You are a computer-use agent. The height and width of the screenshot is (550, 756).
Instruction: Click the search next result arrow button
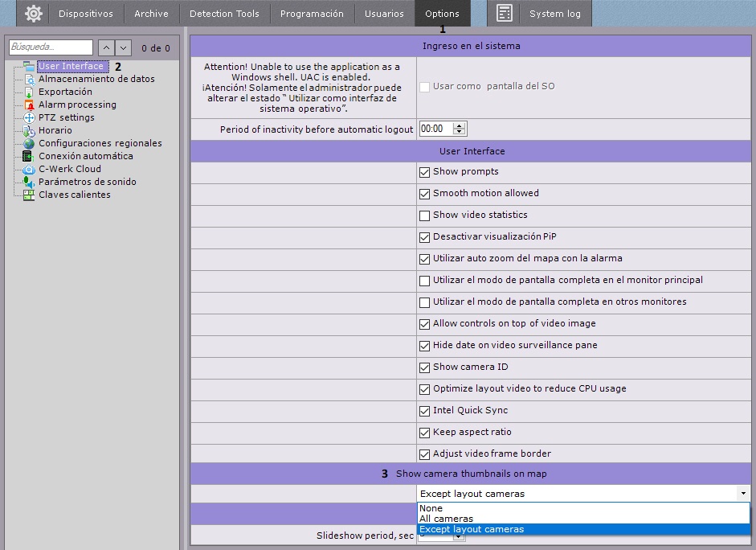(124, 48)
